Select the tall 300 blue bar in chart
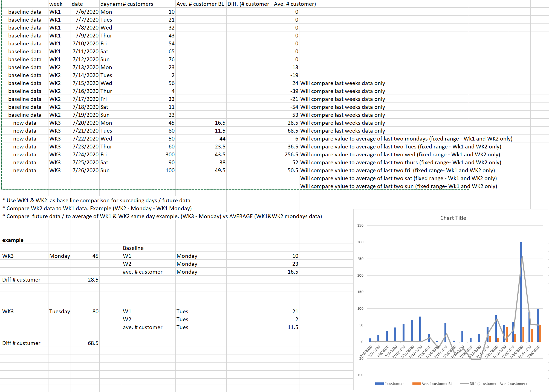This screenshot has width=549, height=392. click(x=521, y=292)
